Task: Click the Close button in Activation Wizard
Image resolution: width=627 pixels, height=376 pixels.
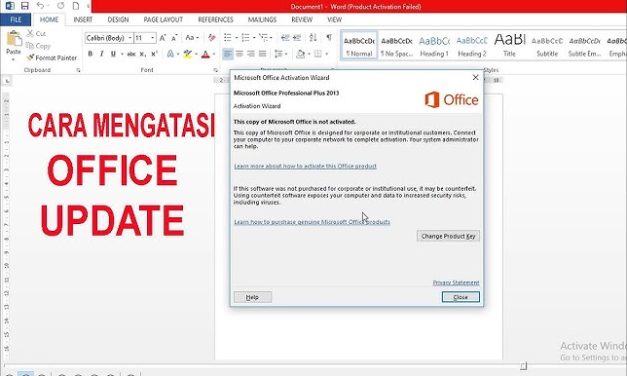Action: (461, 297)
